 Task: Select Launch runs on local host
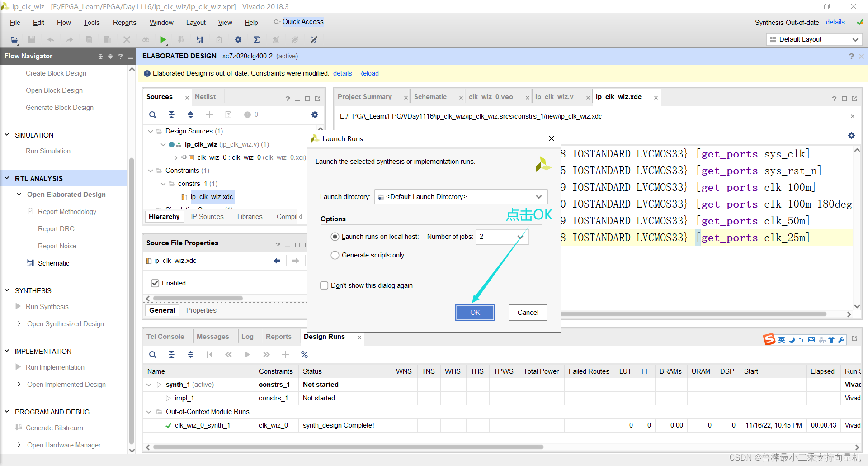(335, 237)
